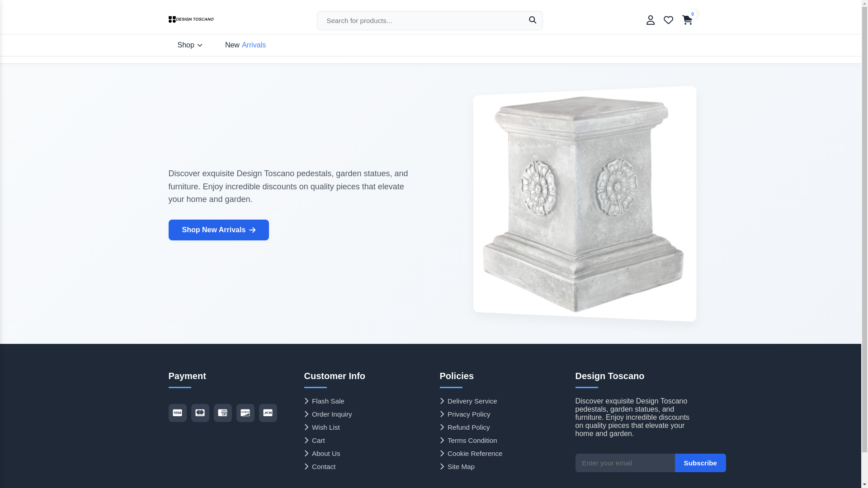
Task: Open the wishlist heart icon
Action: tap(668, 20)
